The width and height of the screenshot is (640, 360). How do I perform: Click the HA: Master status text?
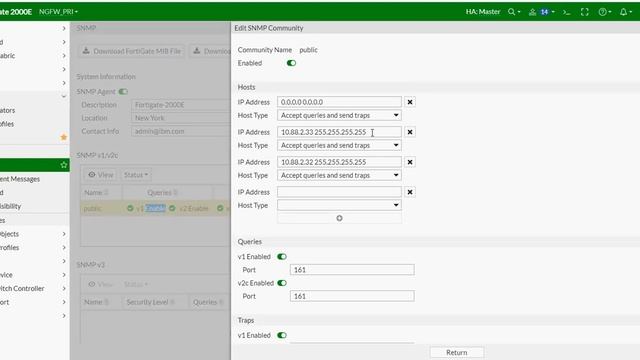483,12
